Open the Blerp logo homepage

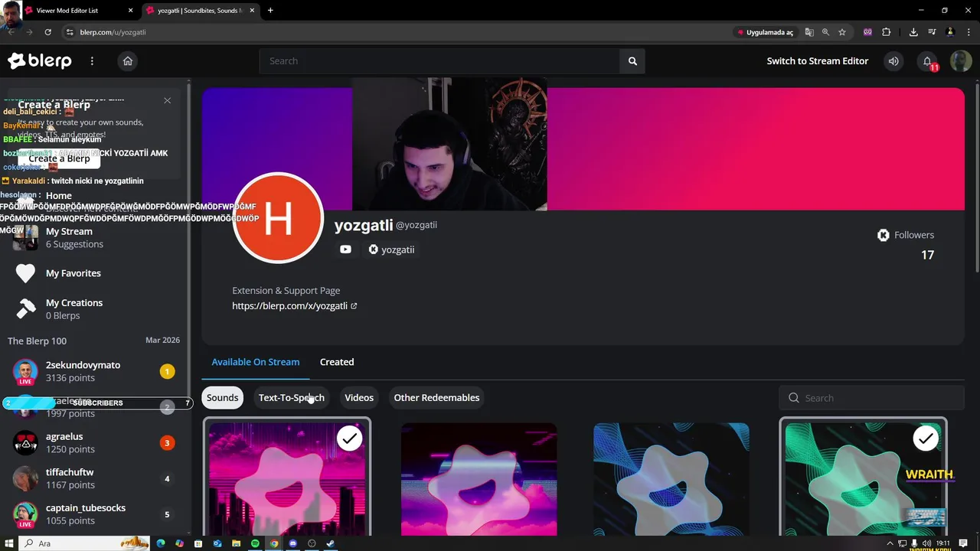pos(40,61)
